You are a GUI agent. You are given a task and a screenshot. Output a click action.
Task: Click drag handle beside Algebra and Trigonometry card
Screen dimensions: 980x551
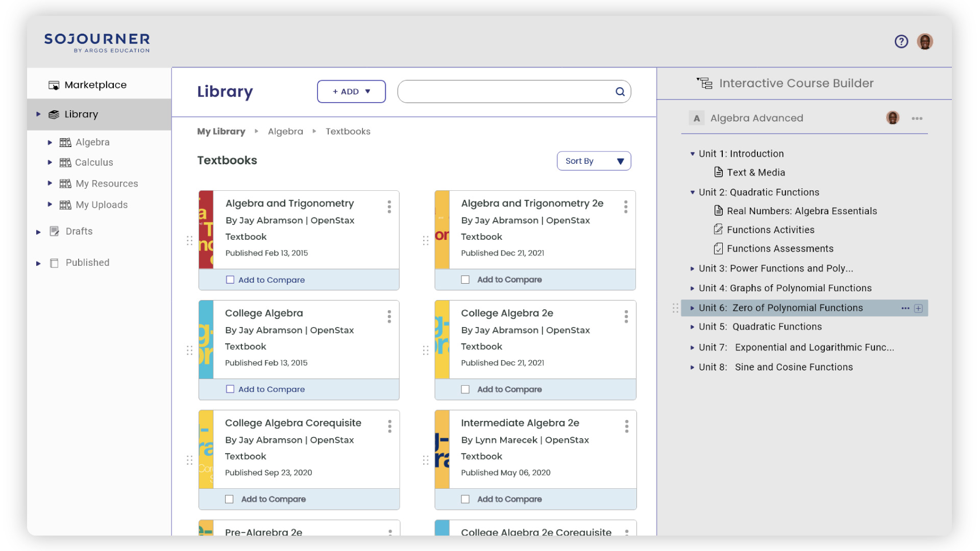point(189,240)
